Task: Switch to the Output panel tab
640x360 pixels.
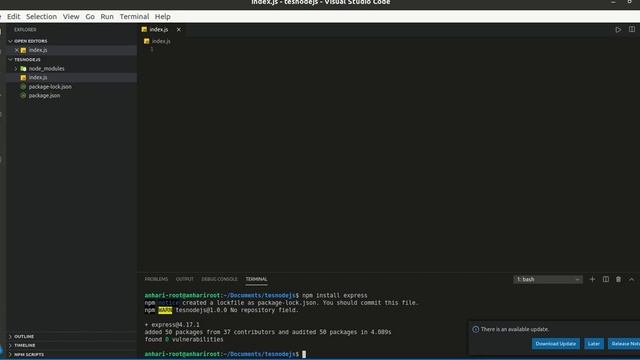Action: tap(184, 279)
